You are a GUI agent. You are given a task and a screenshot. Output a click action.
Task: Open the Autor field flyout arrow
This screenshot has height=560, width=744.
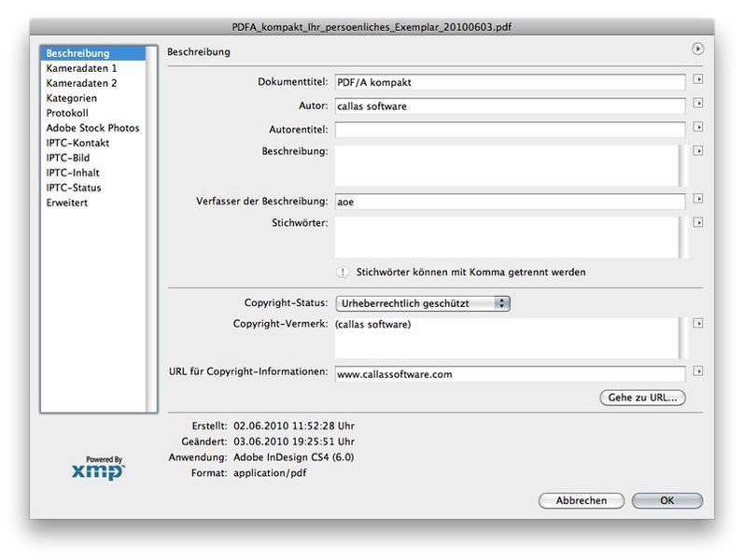click(697, 104)
